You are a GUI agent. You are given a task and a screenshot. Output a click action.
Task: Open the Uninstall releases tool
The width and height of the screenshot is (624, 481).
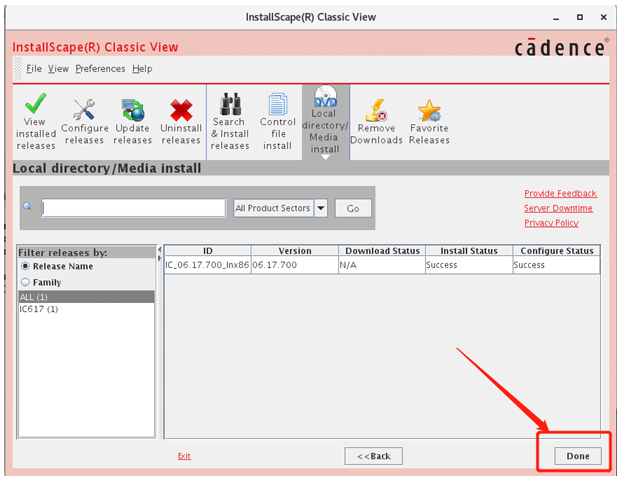(181, 119)
